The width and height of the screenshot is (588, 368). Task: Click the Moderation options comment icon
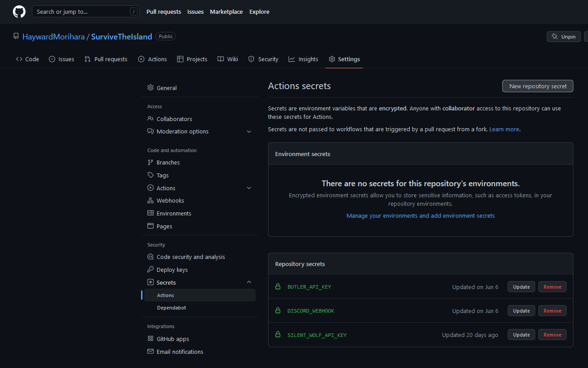tap(150, 131)
